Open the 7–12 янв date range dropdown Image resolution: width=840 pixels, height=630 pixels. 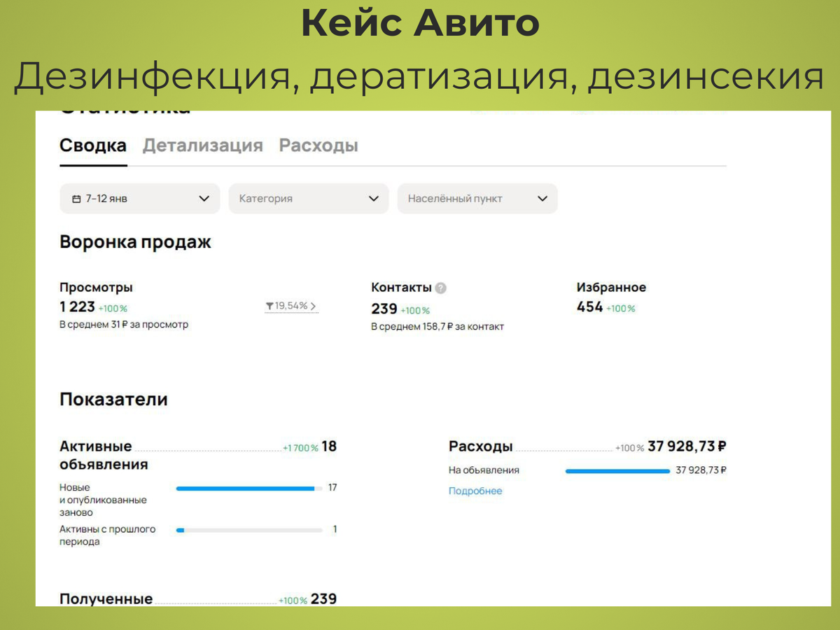(140, 199)
